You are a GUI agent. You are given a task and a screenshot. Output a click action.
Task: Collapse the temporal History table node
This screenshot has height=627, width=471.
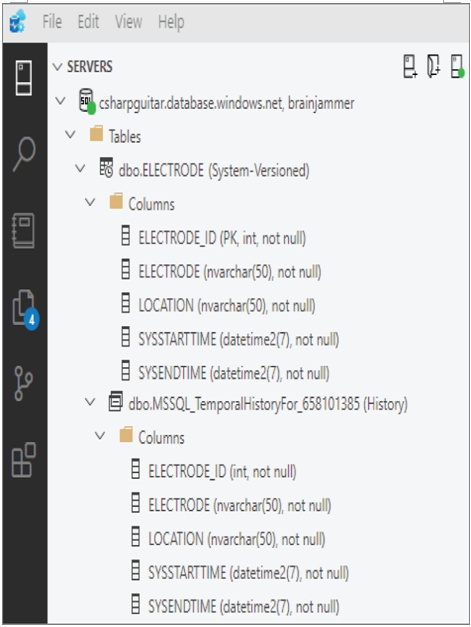[90, 402]
